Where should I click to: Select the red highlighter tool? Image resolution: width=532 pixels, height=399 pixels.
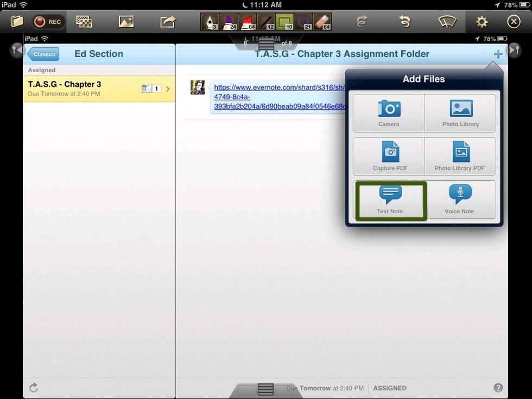pos(247,22)
